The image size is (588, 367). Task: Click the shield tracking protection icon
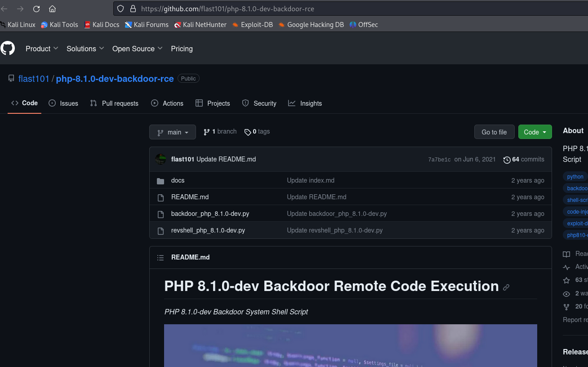120,9
